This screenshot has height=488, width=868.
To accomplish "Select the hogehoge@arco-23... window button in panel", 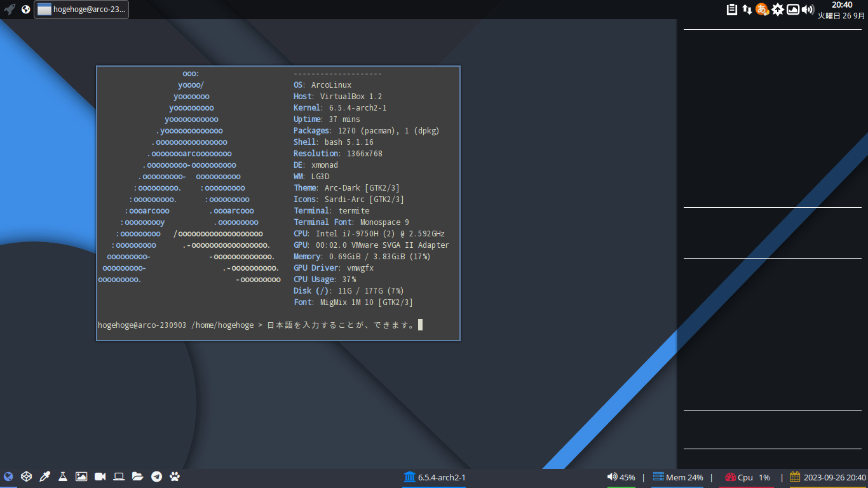I will point(81,10).
